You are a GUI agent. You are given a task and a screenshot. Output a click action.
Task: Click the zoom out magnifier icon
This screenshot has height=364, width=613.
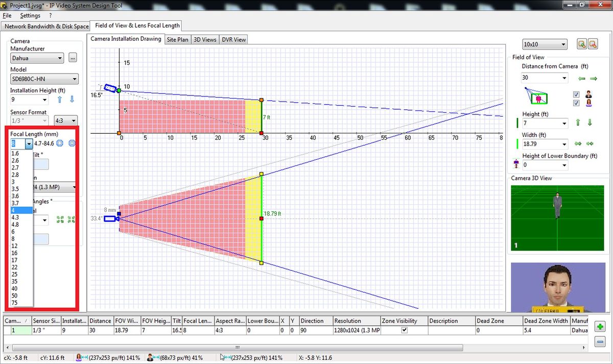[593, 44]
